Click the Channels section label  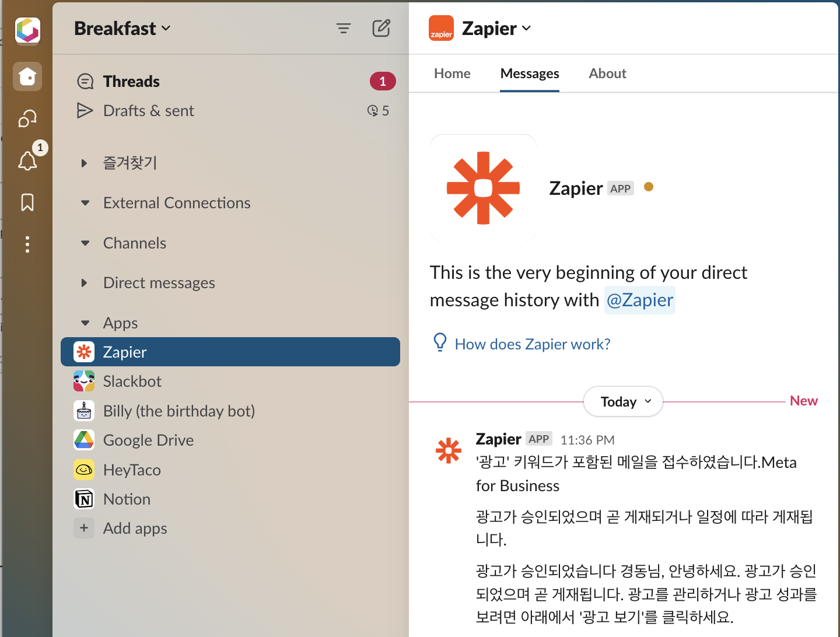pyautogui.click(x=135, y=243)
